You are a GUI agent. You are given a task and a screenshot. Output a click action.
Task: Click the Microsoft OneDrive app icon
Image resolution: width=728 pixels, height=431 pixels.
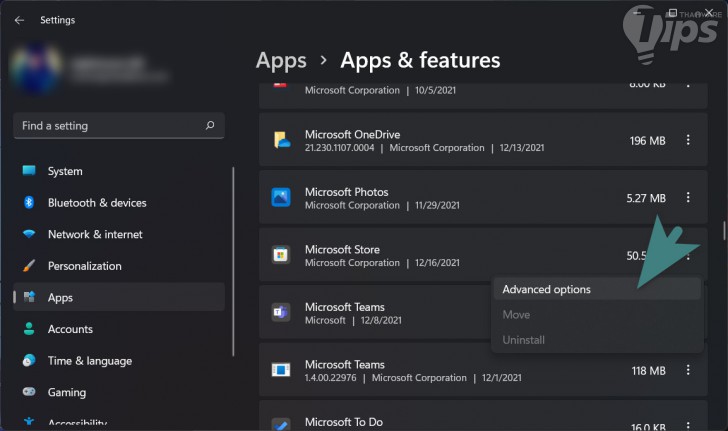281,140
